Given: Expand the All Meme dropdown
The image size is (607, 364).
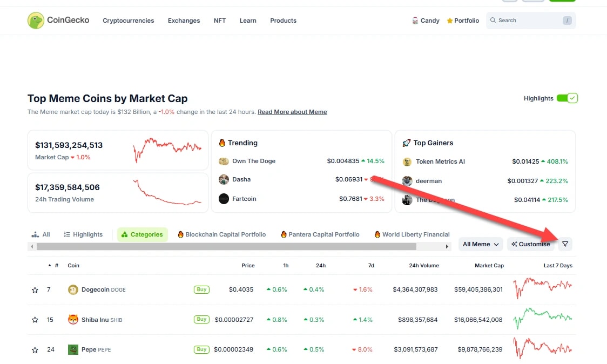Looking at the screenshot, I should click(481, 244).
